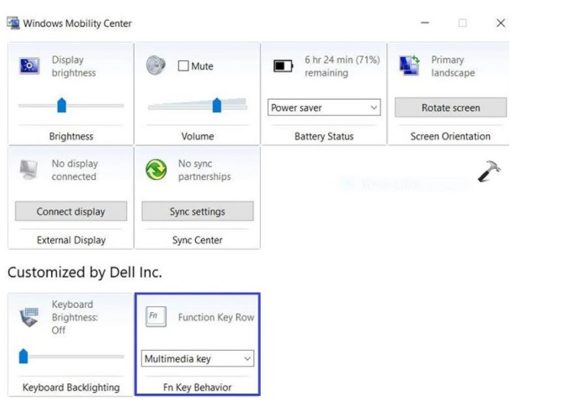Viewport: 573px width, 400px height.
Task: Click the Fn key icon
Action: 156,316
